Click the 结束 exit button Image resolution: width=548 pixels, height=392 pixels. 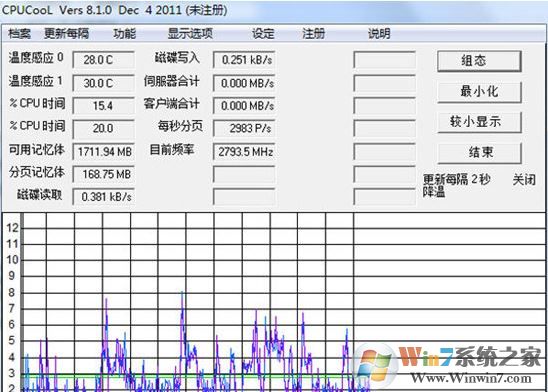[479, 153]
